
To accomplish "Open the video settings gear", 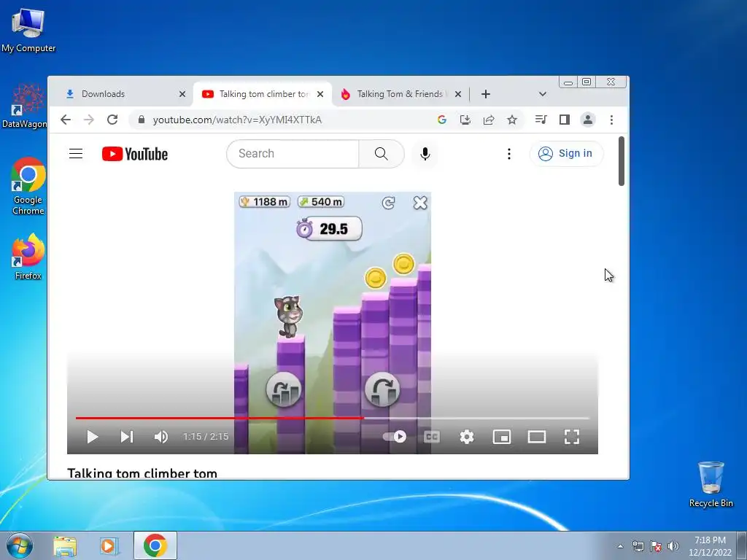I will coord(467,437).
